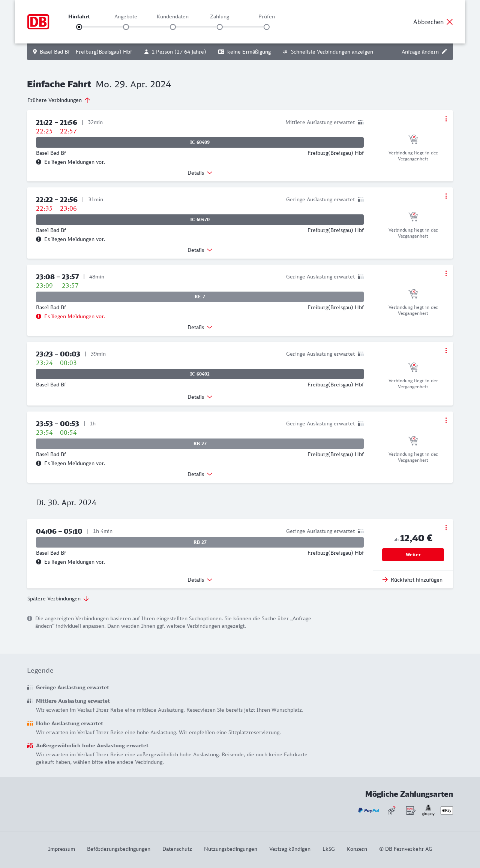Screen dimensions: 480x868
Task: Load Frühere Verbindungen
Action: [x=59, y=100]
